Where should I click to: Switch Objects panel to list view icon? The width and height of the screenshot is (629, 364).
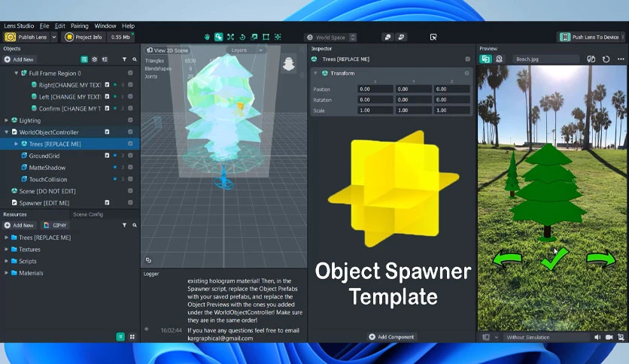click(x=84, y=59)
